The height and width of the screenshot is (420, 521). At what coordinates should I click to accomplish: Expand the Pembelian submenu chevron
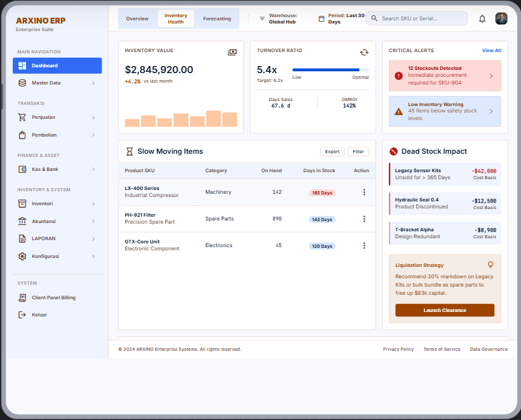pos(93,135)
